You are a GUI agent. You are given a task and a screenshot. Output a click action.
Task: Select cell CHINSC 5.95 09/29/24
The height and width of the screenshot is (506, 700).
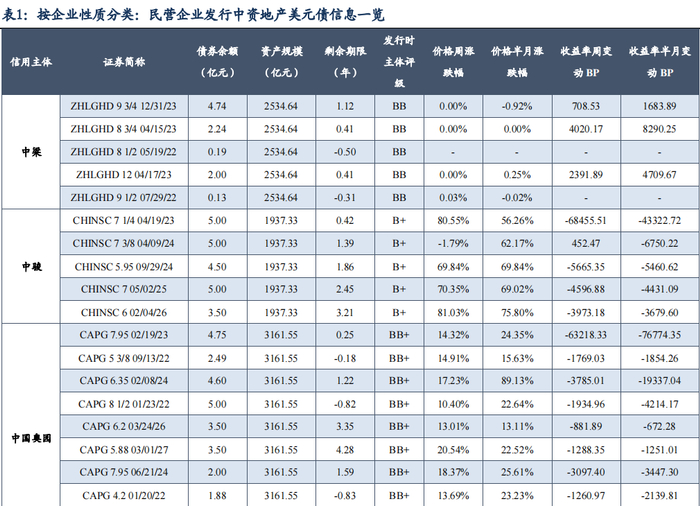click(124, 267)
